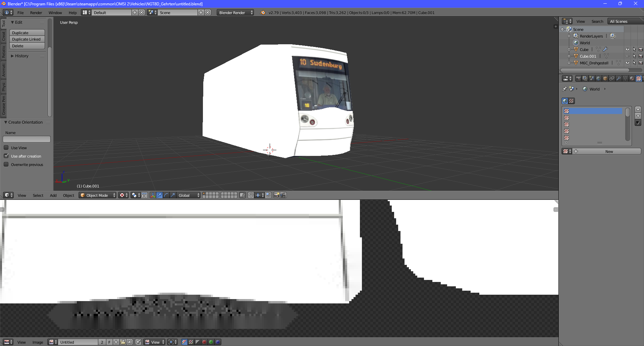The height and width of the screenshot is (346, 644).
Task: Select the red channel display circle
Action: click(x=204, y=342)
